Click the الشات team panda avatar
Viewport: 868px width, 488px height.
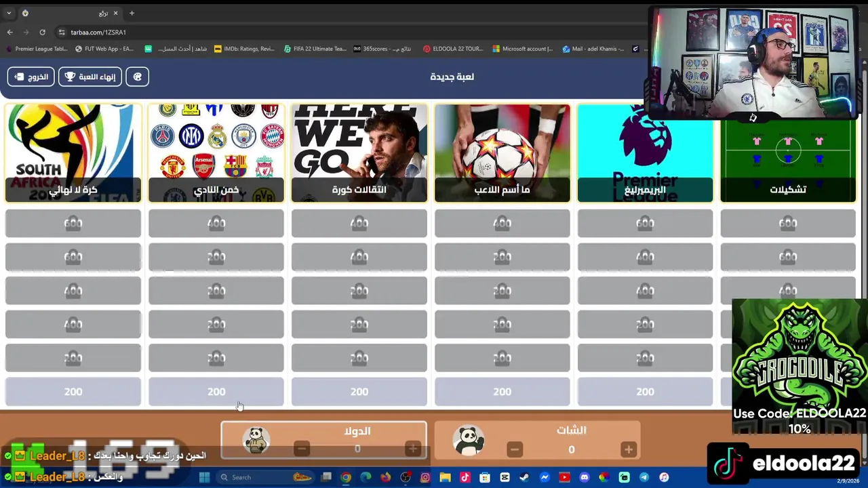tap(469, 441)
